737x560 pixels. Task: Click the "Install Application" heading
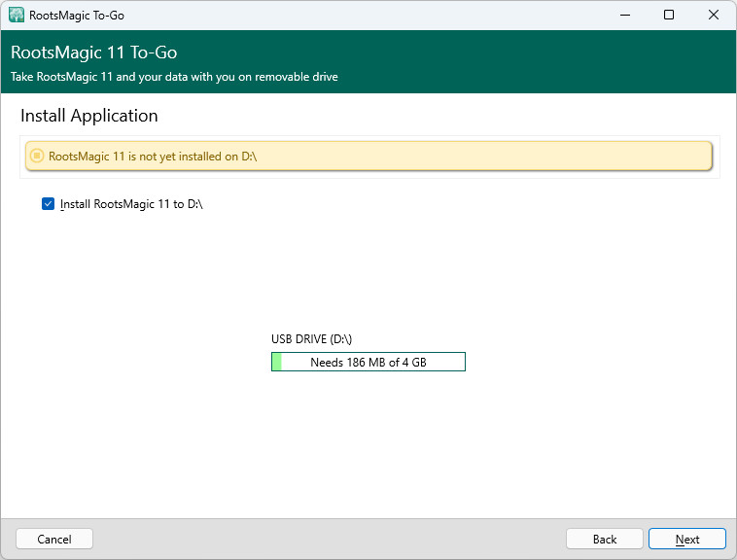(x=89, y=116)
